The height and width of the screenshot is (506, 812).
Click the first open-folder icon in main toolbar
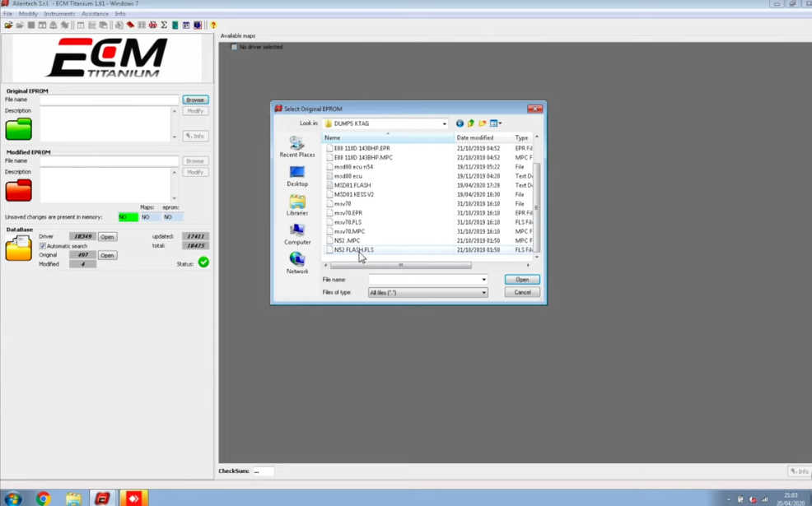pyautogui.click(x=8, y=25)
